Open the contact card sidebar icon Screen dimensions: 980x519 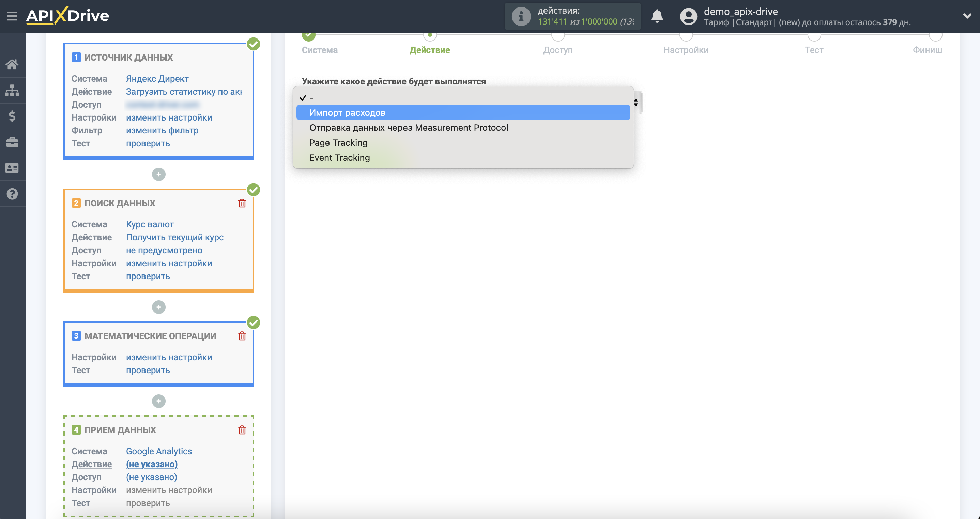click(x=12, y=168)
